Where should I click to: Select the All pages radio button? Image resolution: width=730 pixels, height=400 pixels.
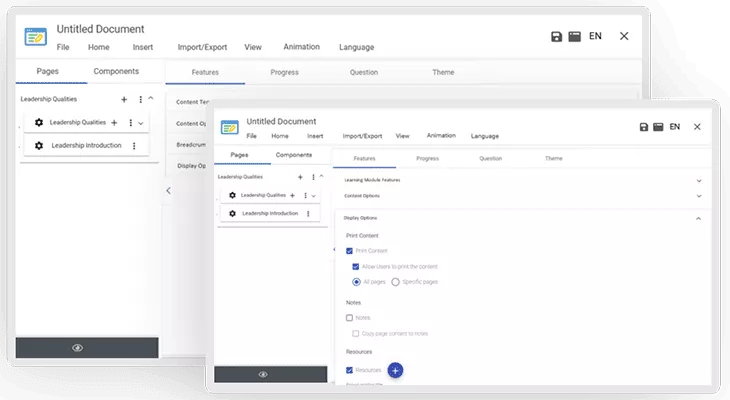click(356, 282)
